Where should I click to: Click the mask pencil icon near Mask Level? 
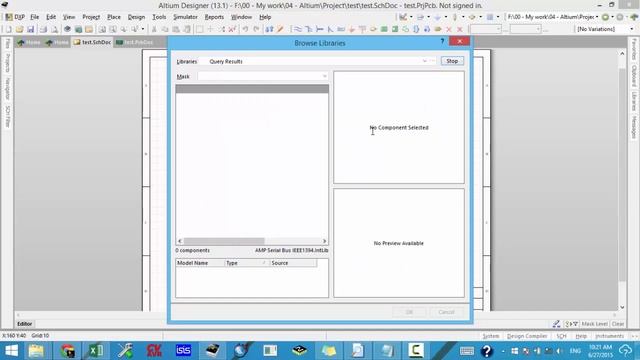(x=556, y=324)
